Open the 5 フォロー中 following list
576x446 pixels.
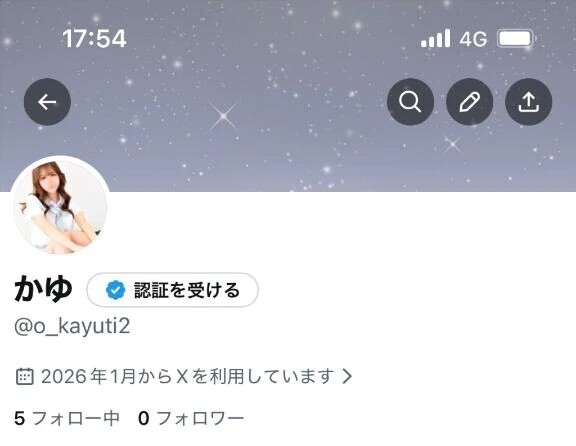[67, 418]
